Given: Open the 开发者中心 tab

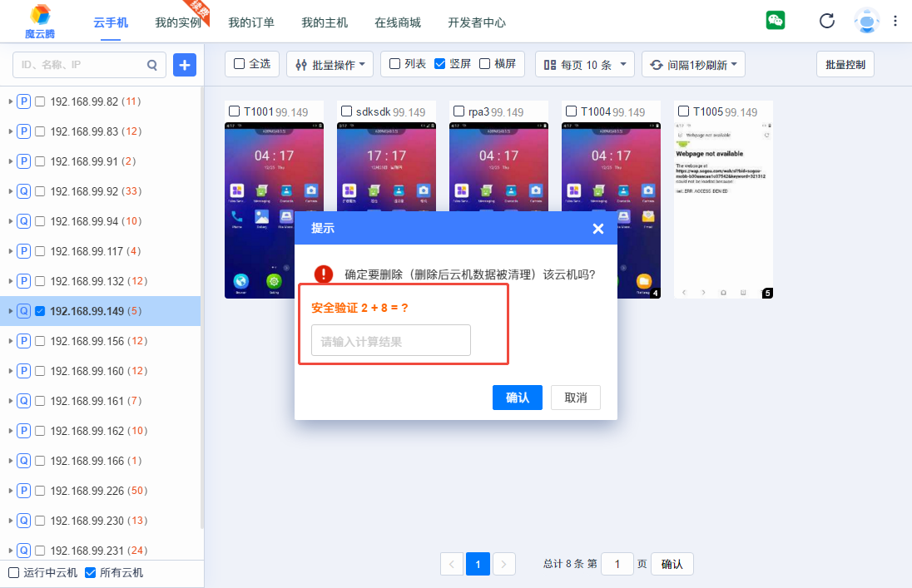Looking at the screenshot, I should coord(476,22).
